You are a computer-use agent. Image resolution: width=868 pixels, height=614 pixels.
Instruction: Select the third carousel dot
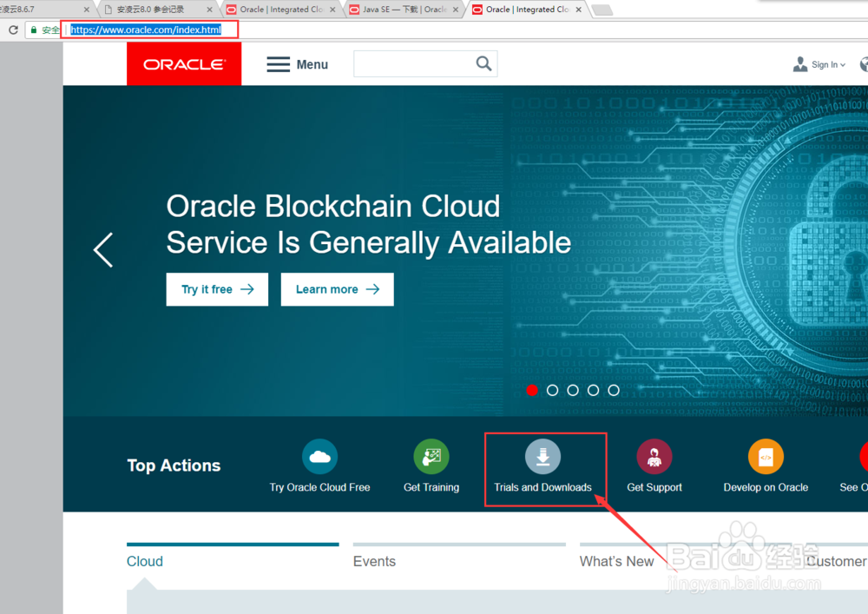pyautogui.click(x=573, y=390)
